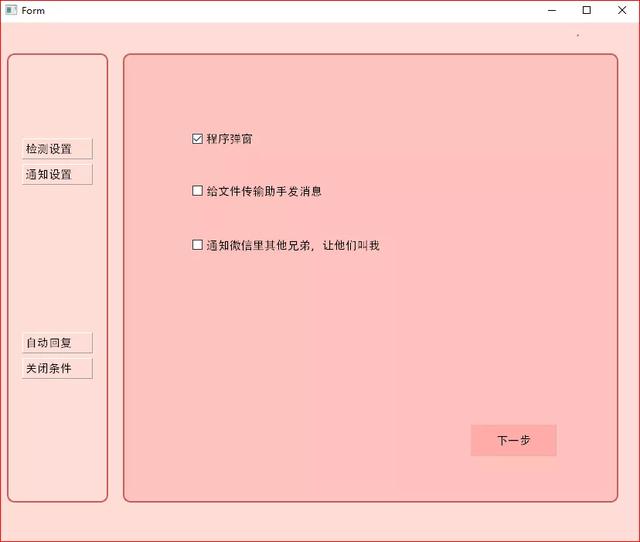Minimize the Form window
Screen dimensions: 640x542
552,10
